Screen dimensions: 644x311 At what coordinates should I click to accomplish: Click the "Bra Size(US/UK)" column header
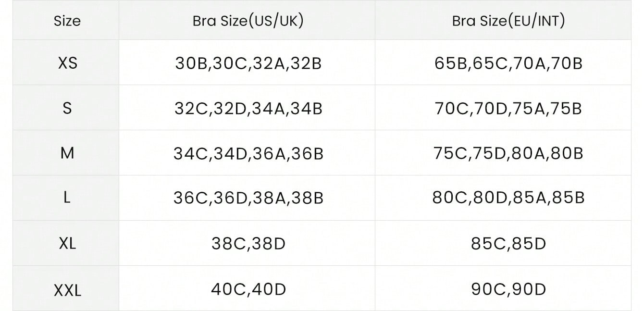click(x=248, y=21)
